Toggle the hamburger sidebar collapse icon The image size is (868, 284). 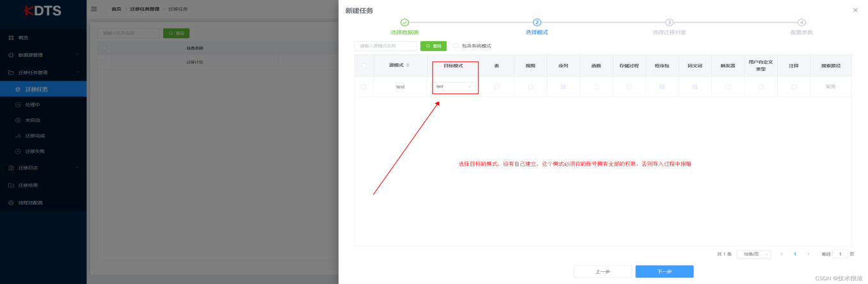[94, 9]
